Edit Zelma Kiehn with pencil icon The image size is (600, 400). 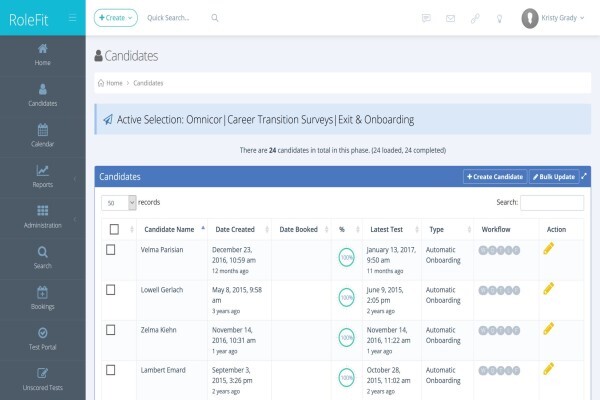pyautogui.click(x=548, y=329)
